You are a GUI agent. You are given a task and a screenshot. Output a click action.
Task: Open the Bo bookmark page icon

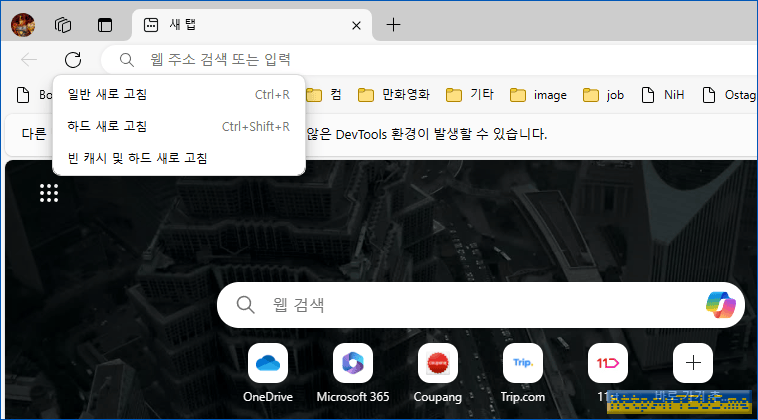[23, 95]
